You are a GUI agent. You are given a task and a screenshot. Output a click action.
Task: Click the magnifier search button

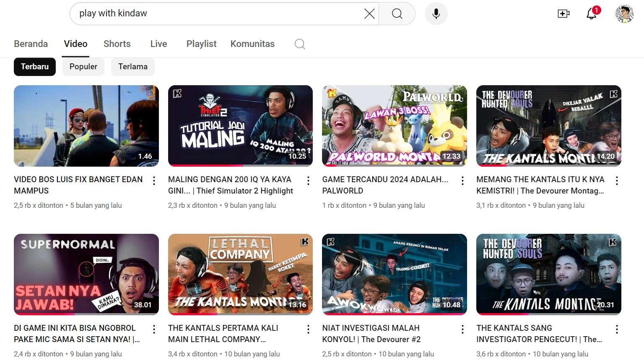[x=397, y=13]
